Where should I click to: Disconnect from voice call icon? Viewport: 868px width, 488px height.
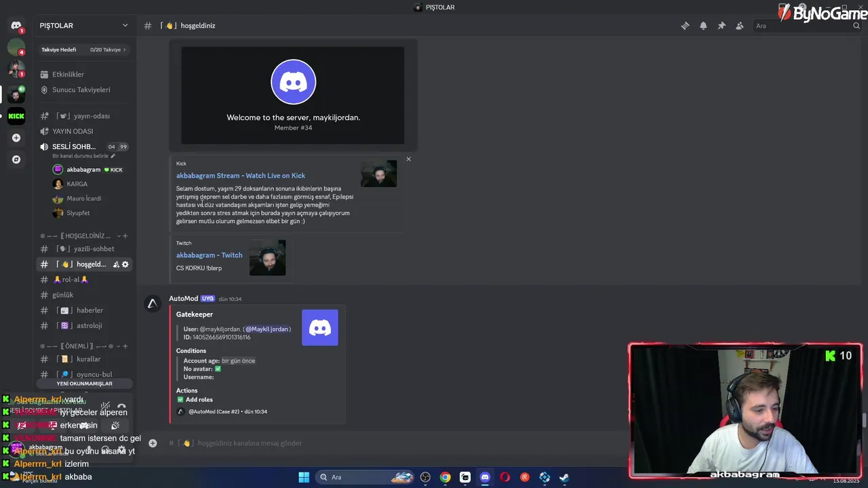click(121, 407)
